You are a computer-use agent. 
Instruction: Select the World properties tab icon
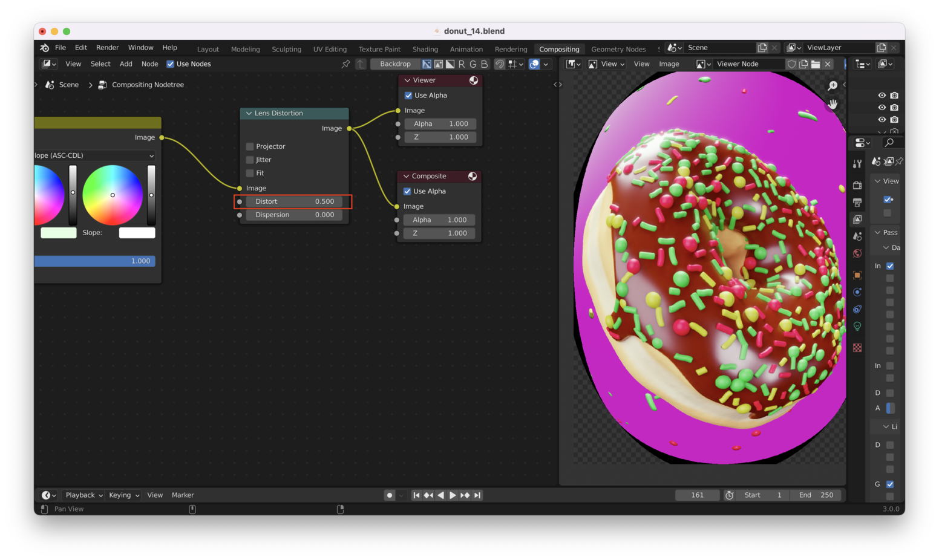(857, 253)
